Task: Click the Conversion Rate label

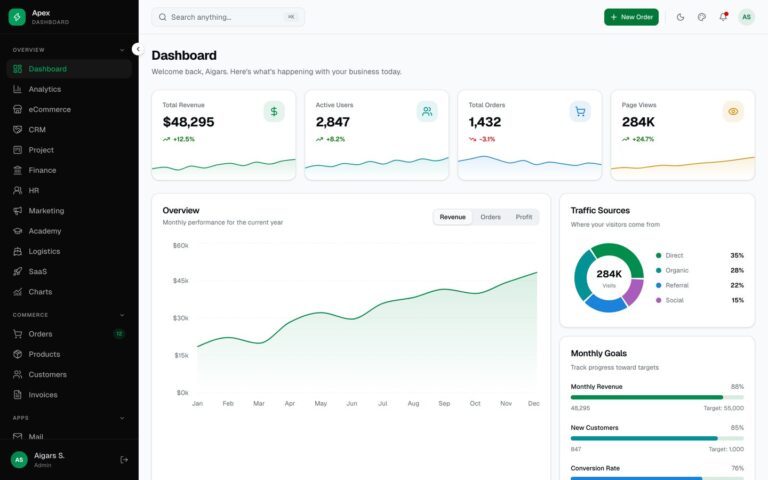Action: tap(595, 468)
